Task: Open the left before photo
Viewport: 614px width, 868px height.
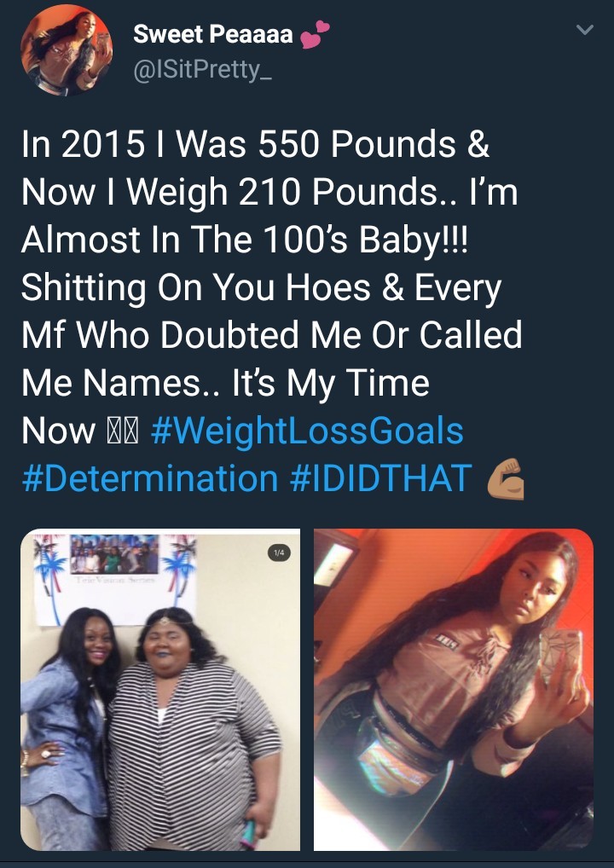Action: pyautogui.click(x=160, y=689)
